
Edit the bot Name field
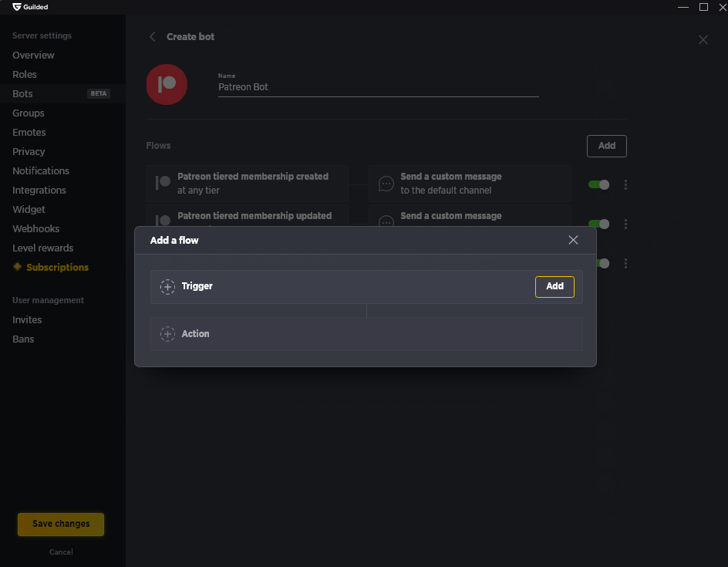point(379,87)
